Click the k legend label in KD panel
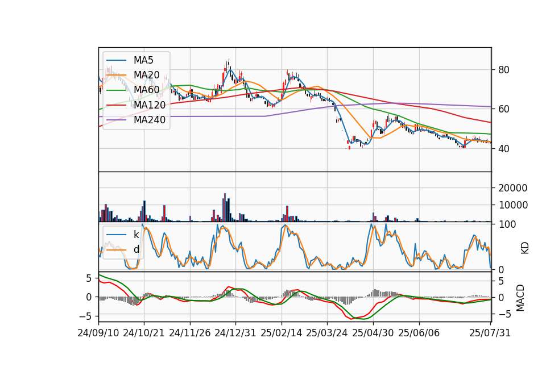546x392 pixels. [x=136, y=235]
